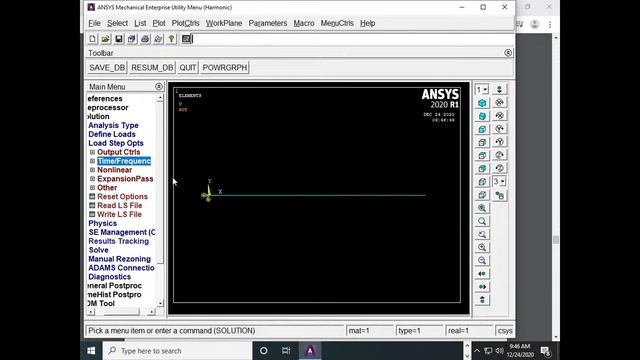
Task: Open the rotation increment dropdown showing 3
Action: [499, 181]
